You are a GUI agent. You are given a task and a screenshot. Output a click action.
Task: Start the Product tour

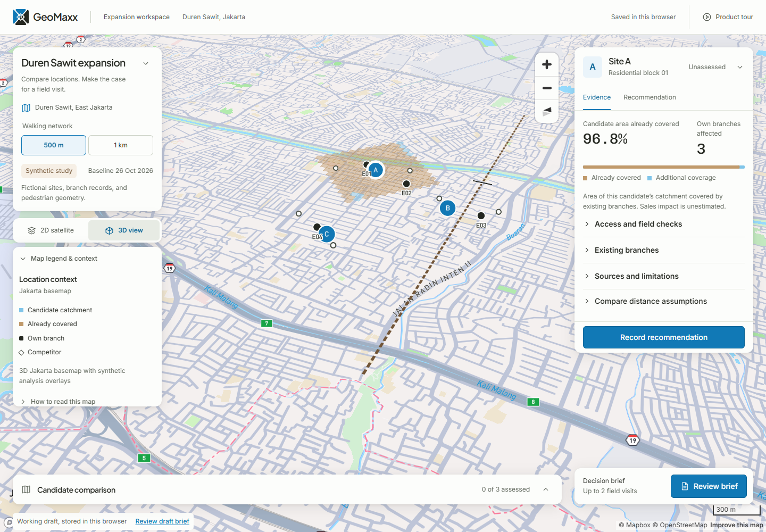pyautogui.click(x=728, y=17)
